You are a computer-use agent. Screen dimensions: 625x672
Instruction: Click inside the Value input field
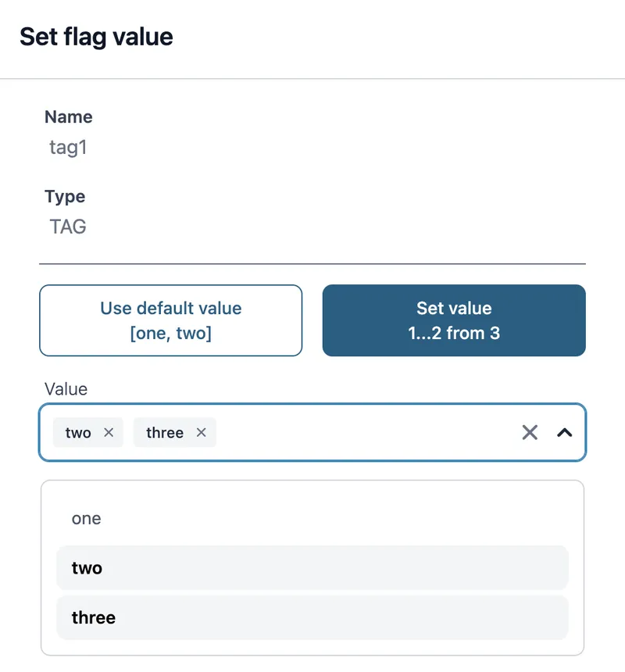[x=352, y=432]
